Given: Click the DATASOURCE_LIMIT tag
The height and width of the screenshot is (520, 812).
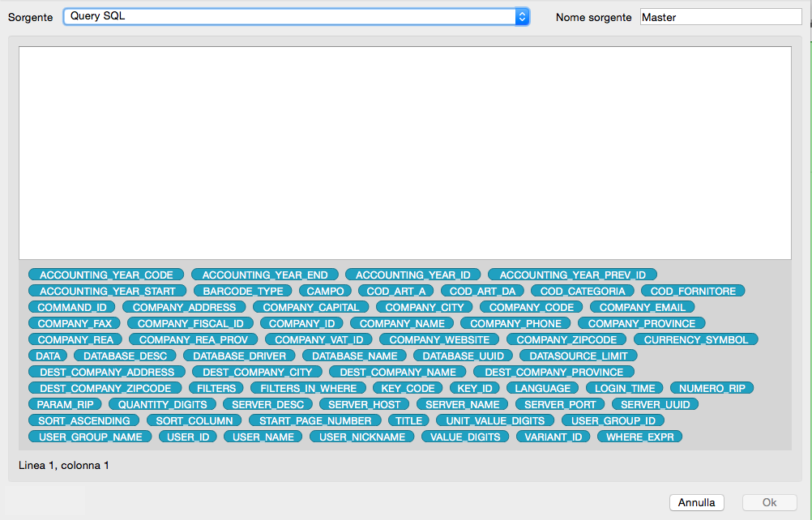Looking at the screenshot, I should 579,356.
